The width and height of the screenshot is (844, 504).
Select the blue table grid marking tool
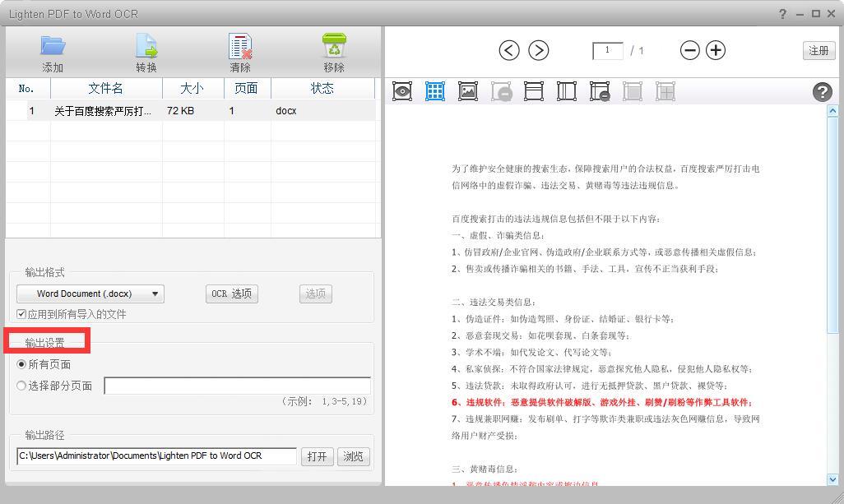coord(435,91)
